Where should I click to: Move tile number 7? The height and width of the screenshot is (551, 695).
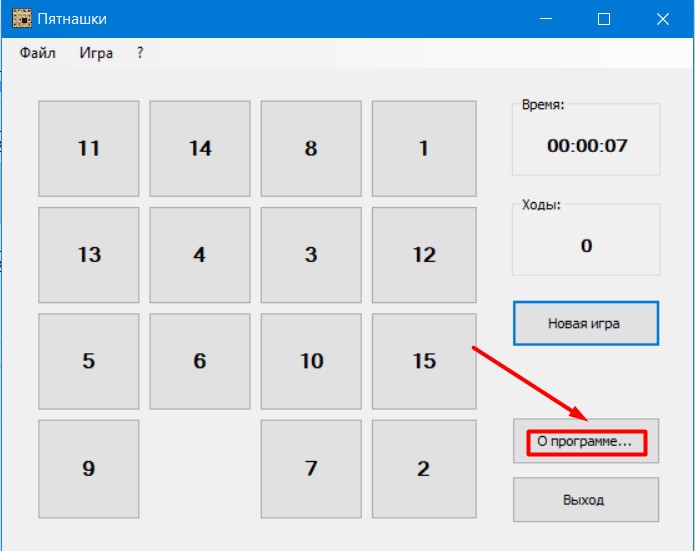click(x=311, y=468)
